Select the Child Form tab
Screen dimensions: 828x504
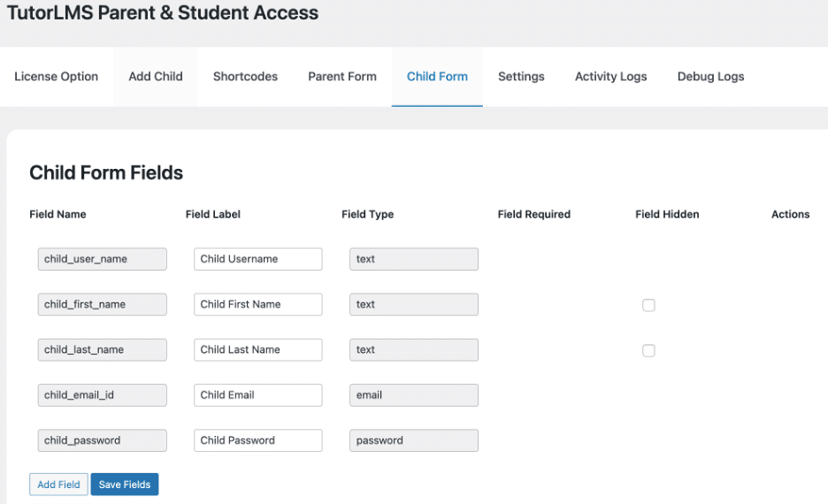click(437, 77)
